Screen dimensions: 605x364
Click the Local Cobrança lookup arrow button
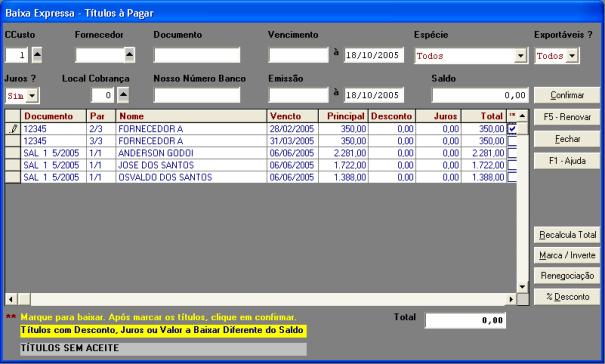[x=123, y=95]
